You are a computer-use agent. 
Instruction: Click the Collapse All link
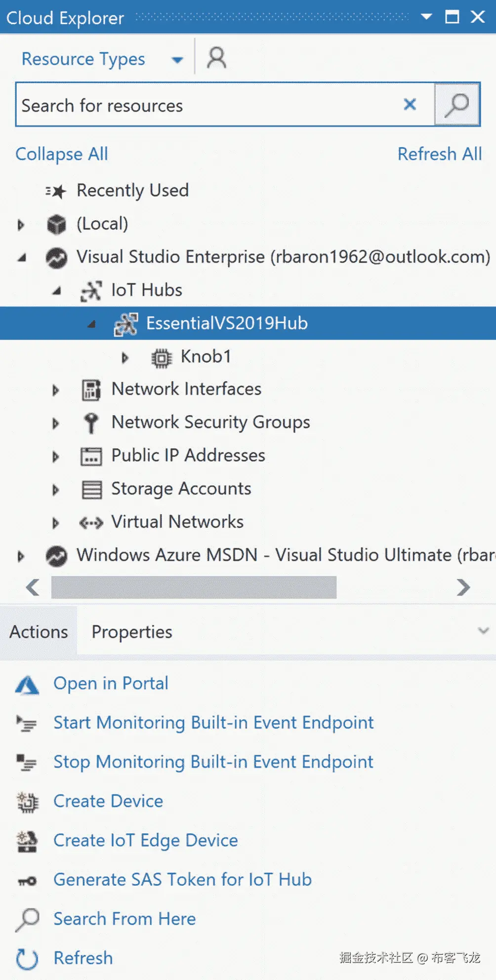click(x=62, y=154)
